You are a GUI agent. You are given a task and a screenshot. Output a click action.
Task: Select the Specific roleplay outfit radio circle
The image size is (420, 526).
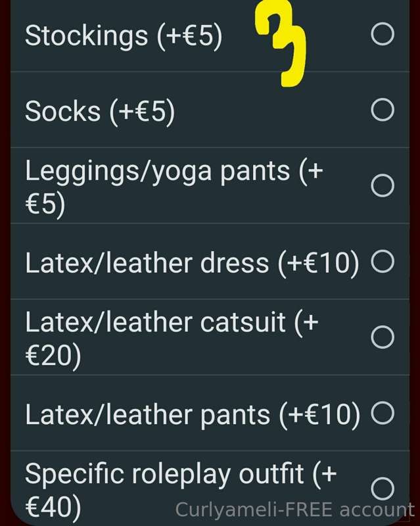click(383, 489)
